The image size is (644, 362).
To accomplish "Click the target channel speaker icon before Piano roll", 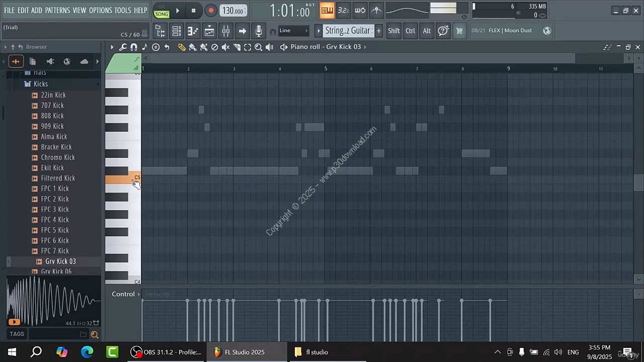I will coord(284,47).
